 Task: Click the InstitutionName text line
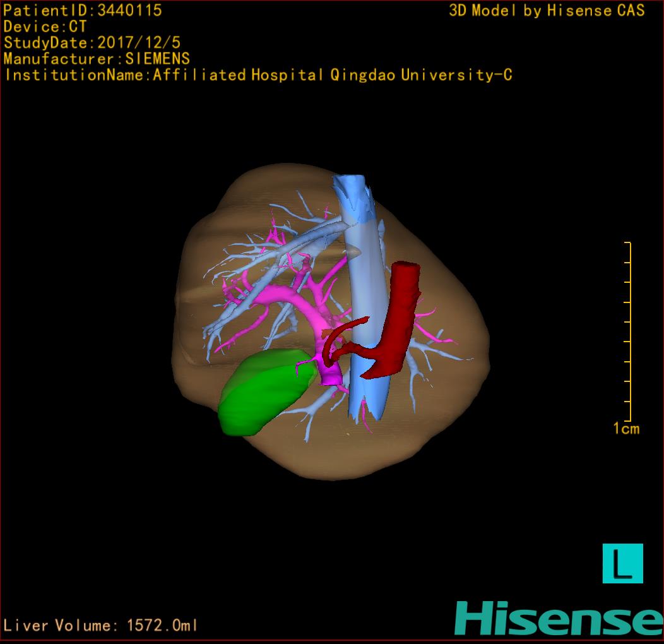pyautogui.click(x=258, y=75)
